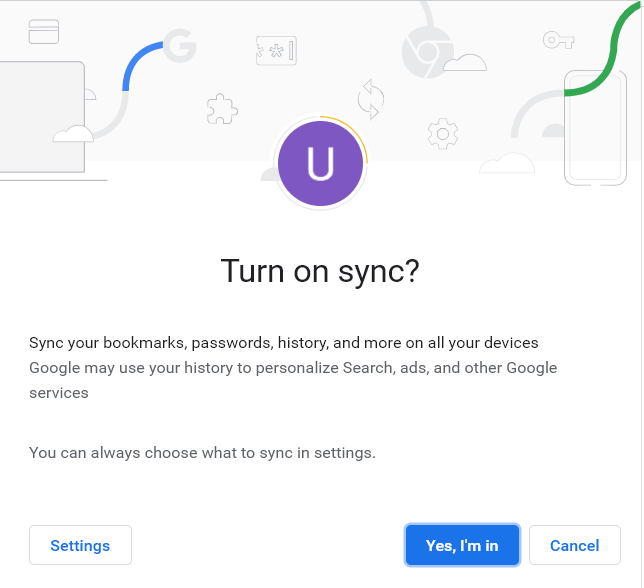Confirm sync with Yes, I'm in button
Screen dimensions: 644x588
pos(462,545)
